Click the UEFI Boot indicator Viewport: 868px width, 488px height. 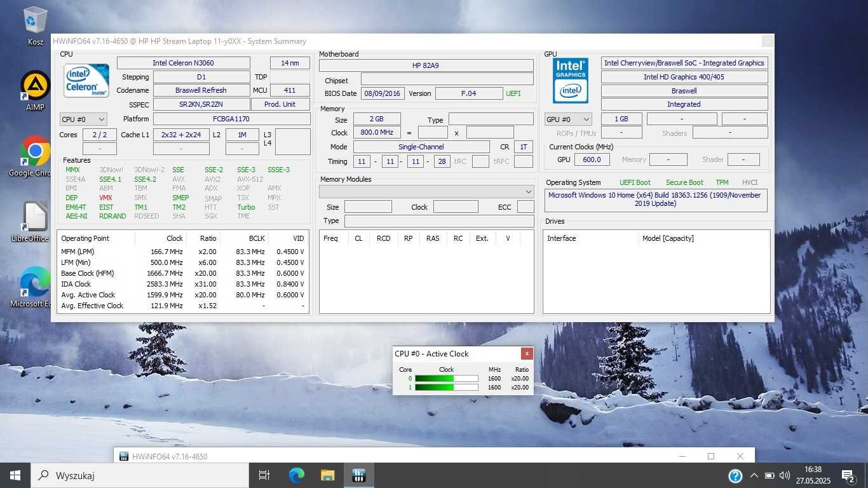(x=635, y=182)
